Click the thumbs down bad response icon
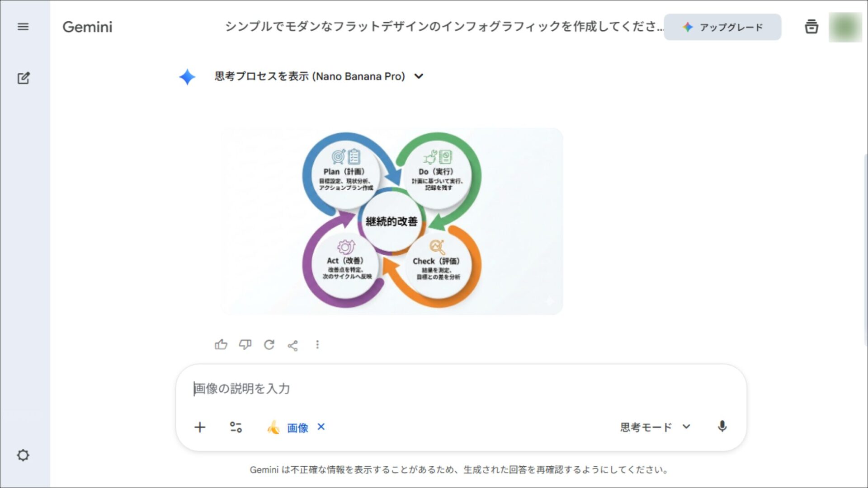 (245, 345)
